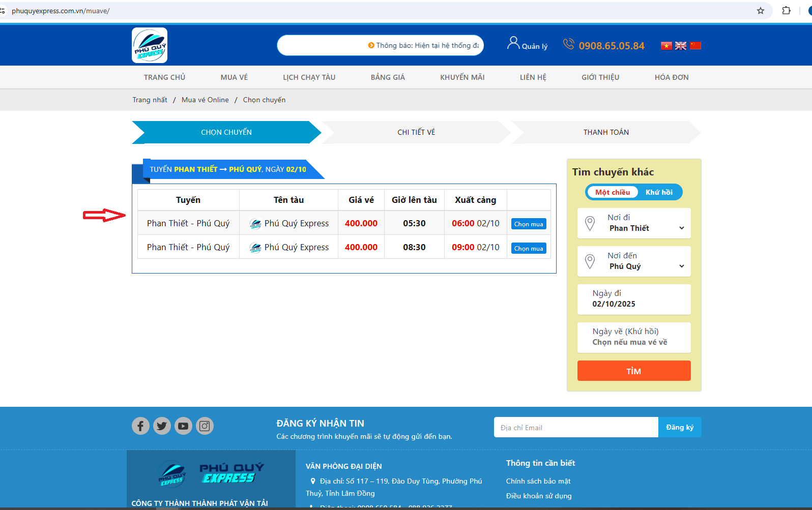Go to Bảng giá menu item

click(x=388, y=77)
